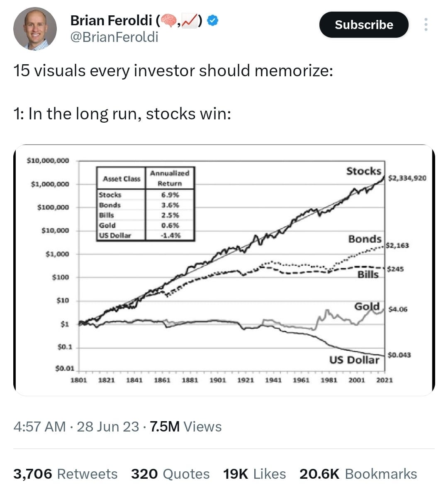
Task: Click the US Dollar label on chart
Action: point(354,360)
